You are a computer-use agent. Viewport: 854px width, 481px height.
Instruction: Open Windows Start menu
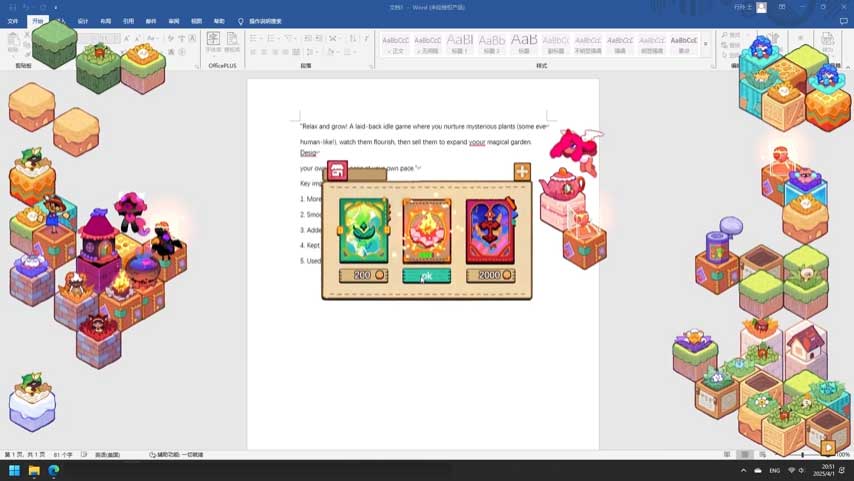pos(14,471)
